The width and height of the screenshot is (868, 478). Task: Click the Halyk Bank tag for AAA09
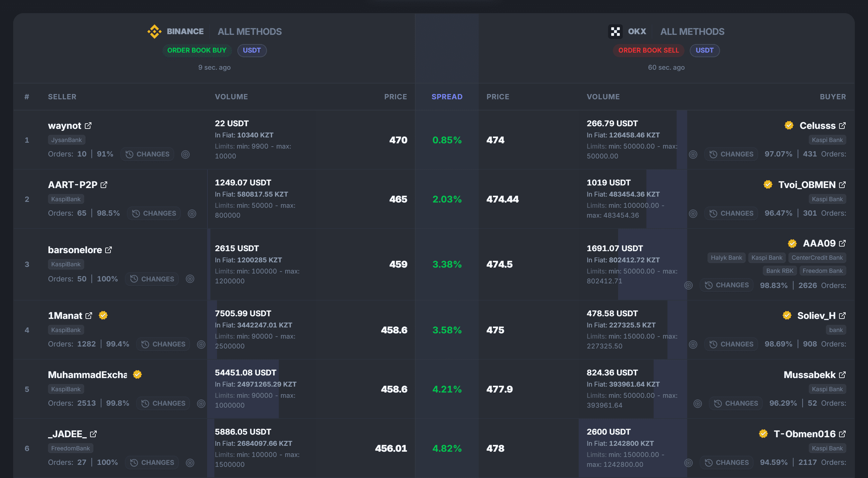click(x=726, y=258)
